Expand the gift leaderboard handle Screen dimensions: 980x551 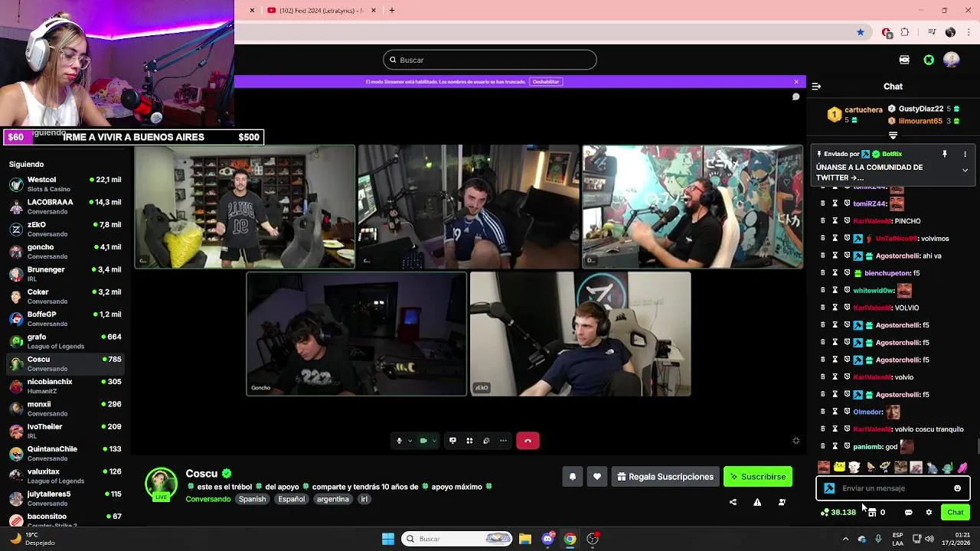[x=893, y=135]
